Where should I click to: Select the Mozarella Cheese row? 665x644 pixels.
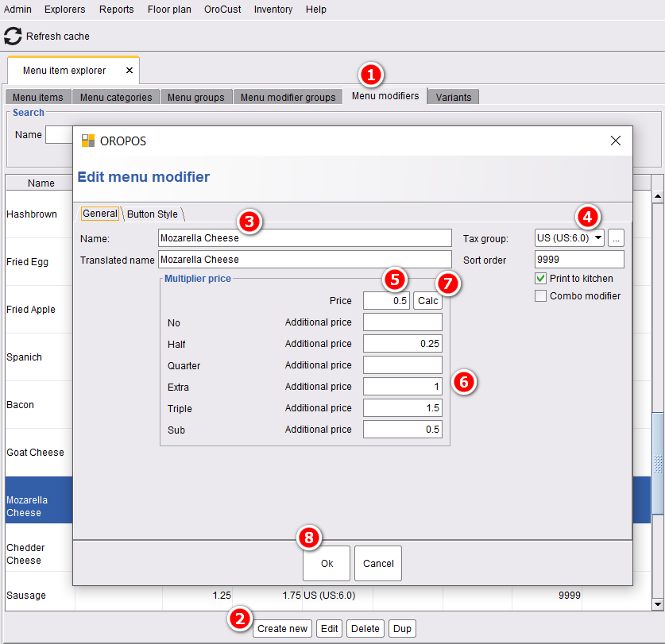pos(39,499)
